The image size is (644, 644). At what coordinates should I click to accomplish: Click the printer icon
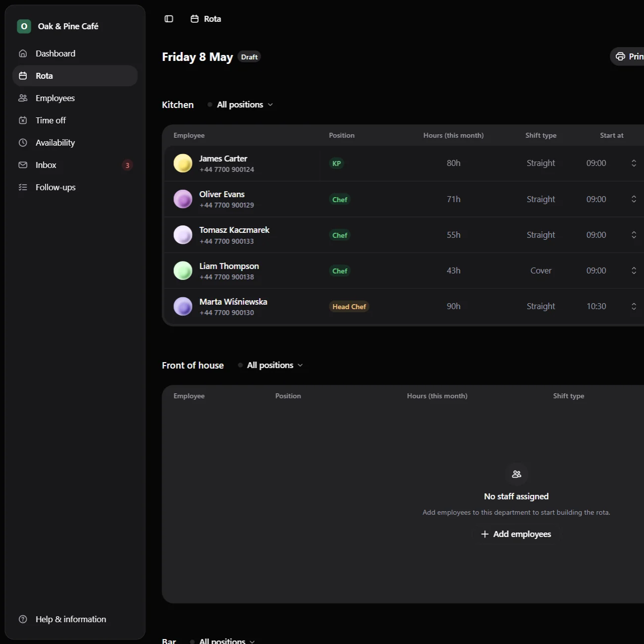pos(620,56)
